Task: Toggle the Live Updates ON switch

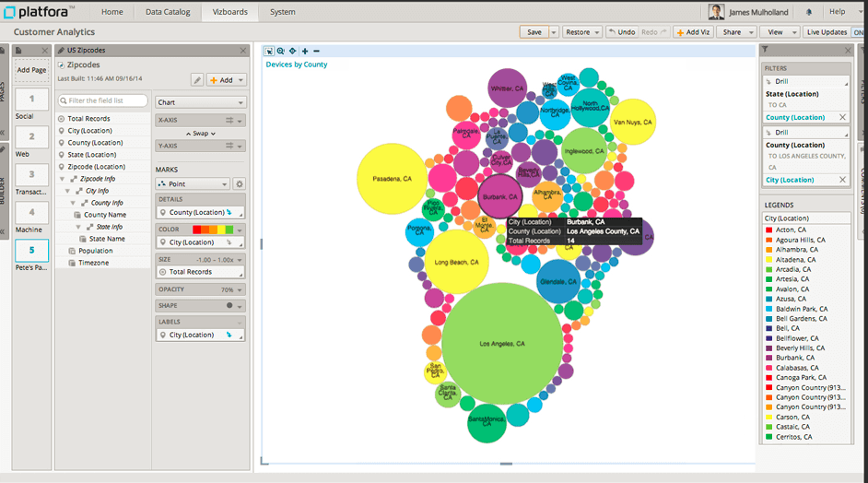Action: pyautogui.click(x=858, y=32)
